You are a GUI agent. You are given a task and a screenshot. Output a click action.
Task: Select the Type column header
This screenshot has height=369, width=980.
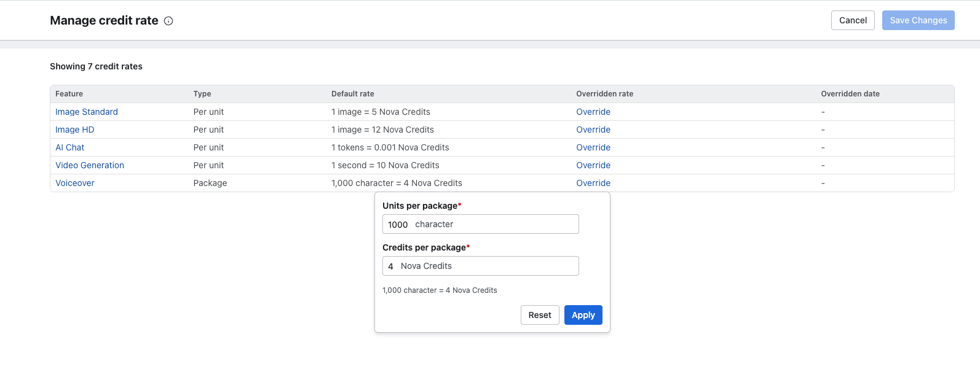(202, 94)
